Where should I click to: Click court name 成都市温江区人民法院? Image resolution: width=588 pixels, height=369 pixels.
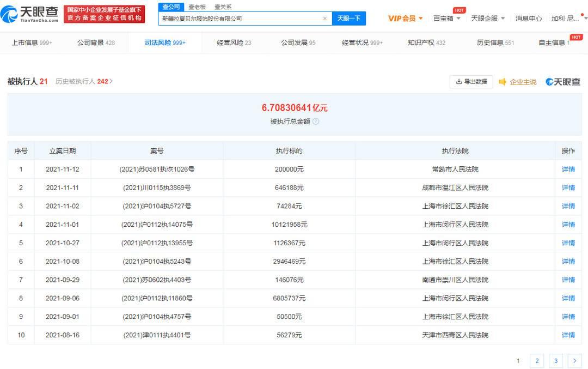pos(455,187)
